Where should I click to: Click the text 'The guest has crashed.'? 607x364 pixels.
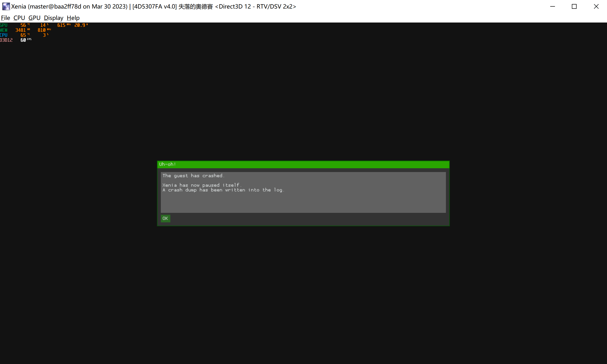tap(193, 176)
